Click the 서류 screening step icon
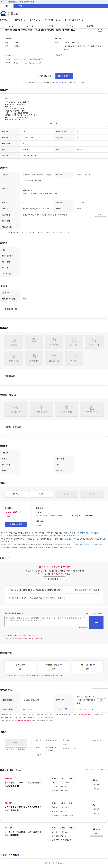The image size is (108, 868). [x=16, y=494]
